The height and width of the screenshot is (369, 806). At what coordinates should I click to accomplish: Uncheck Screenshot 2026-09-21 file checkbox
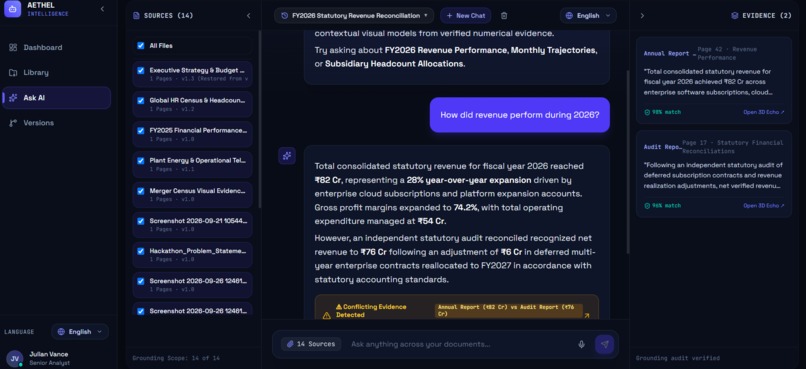141,221
